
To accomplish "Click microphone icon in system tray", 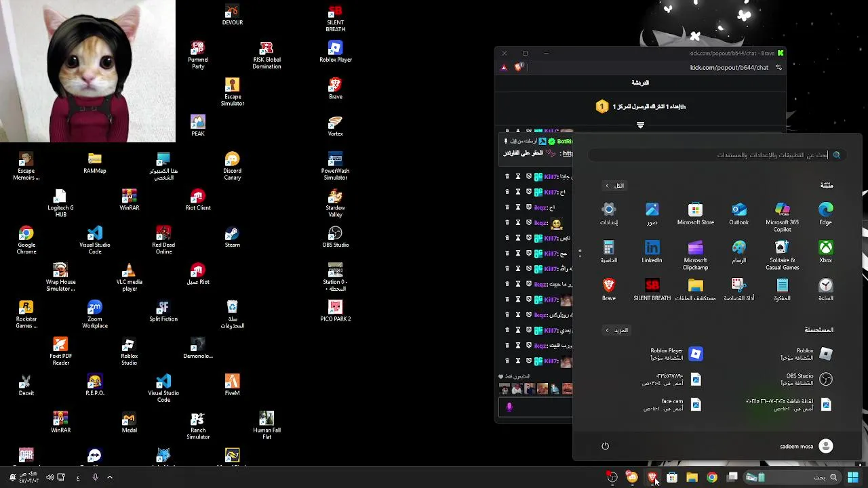I will (x=95, y=477).
